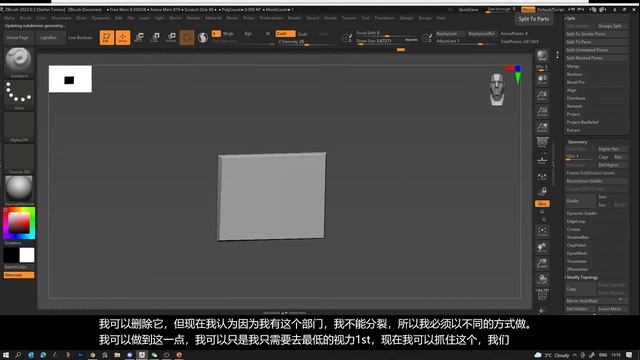Viewport: 640px width, 360px height.
Task: Toggle the Mrgb mode
Action: 228,34
